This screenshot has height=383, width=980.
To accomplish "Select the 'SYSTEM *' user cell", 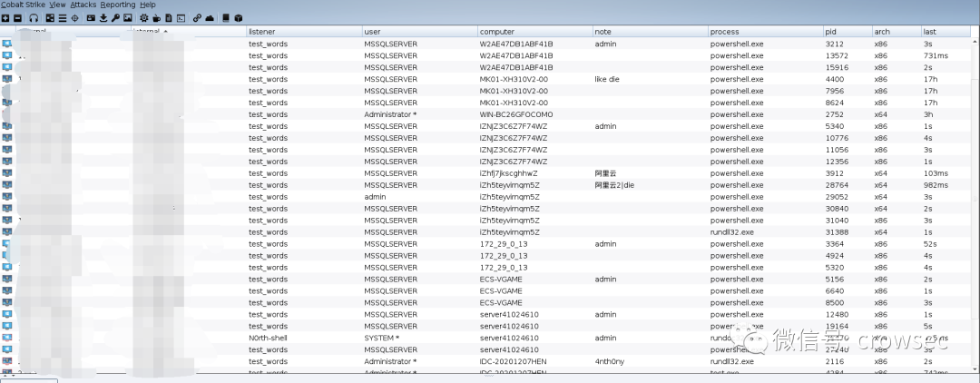I will click(381, 338).
